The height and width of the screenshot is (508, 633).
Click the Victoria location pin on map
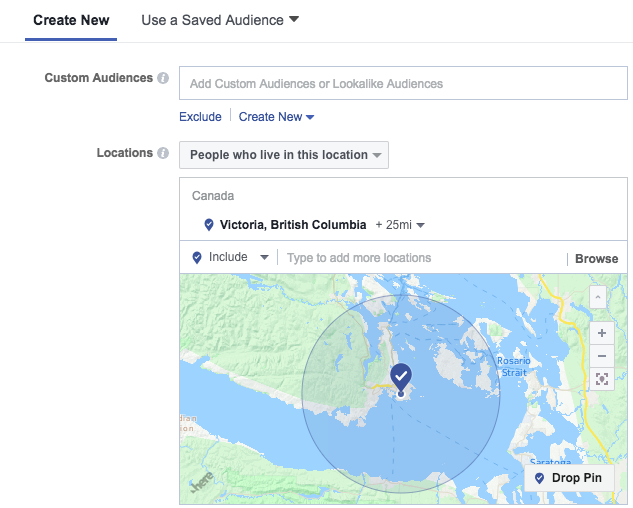click(401, 377)
